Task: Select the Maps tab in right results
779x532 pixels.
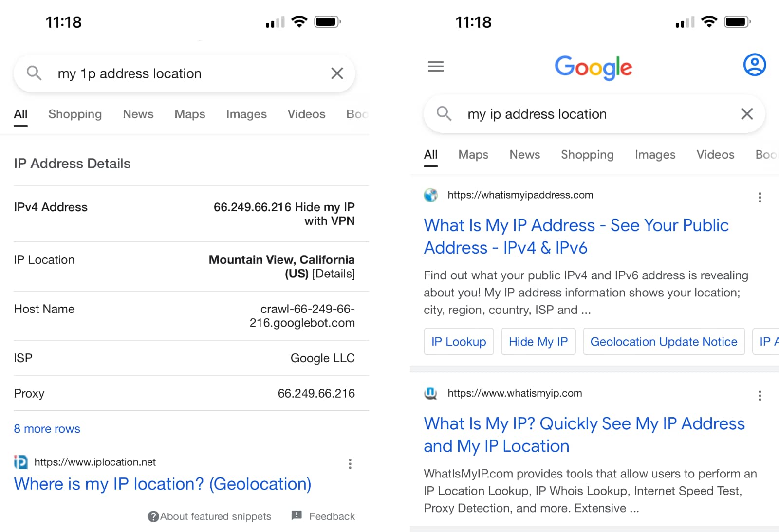Action: (473, 154)
